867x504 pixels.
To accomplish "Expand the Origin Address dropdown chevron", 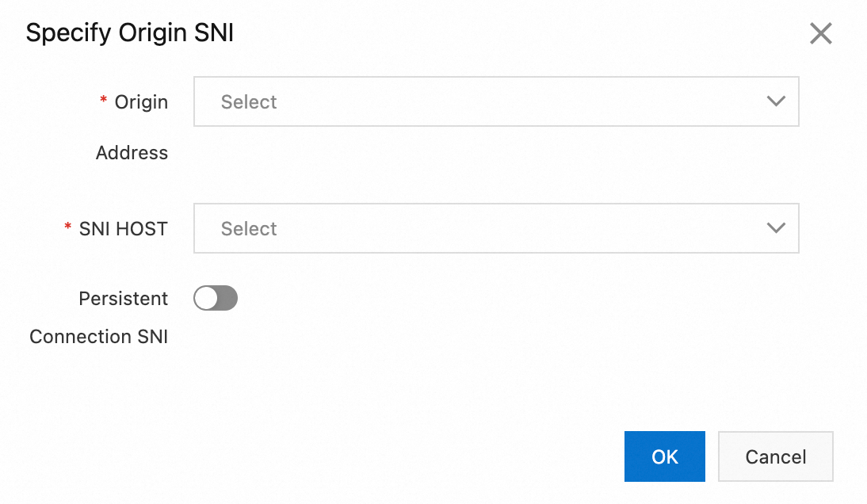I will point(776,101).
